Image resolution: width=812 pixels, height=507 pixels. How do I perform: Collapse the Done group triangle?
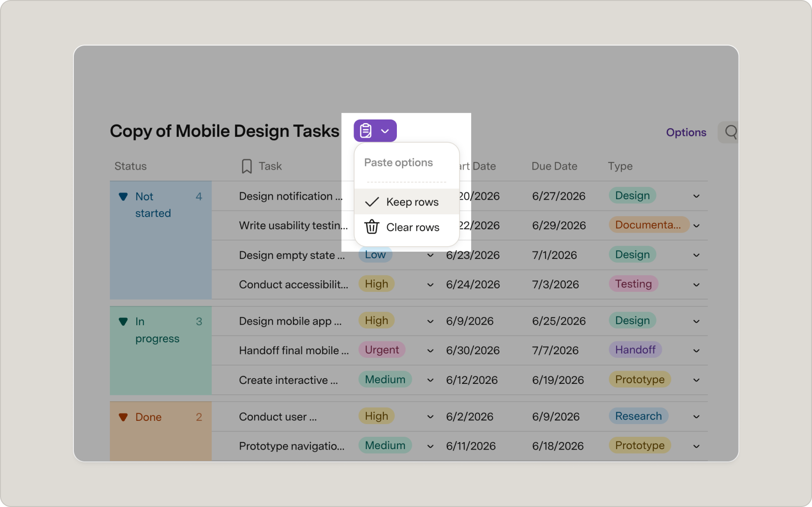[x=123, y=417]
